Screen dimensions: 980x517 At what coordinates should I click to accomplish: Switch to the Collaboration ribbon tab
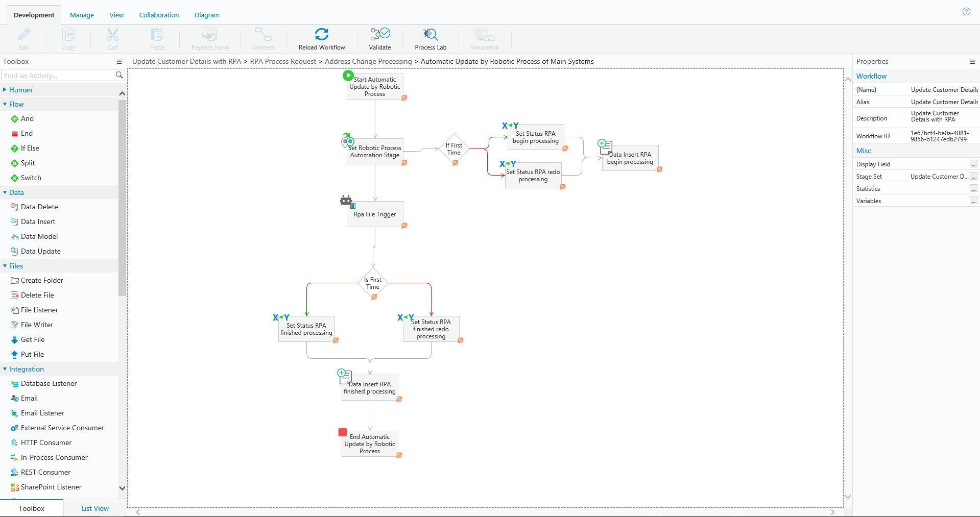(x=159, y=15)
